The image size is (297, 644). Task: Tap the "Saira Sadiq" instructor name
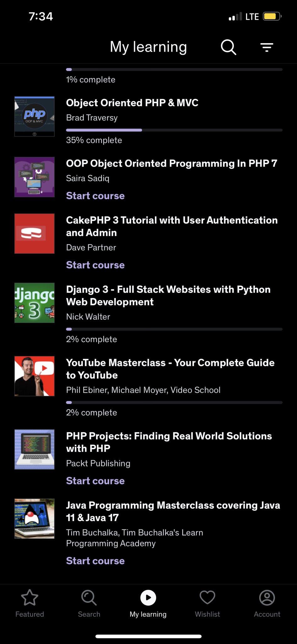pos(88,178)
